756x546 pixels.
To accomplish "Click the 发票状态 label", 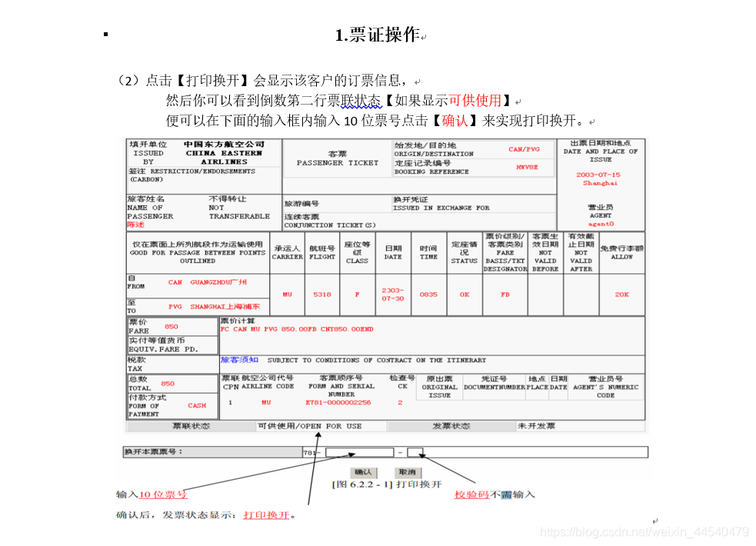I will click(451, 426).
